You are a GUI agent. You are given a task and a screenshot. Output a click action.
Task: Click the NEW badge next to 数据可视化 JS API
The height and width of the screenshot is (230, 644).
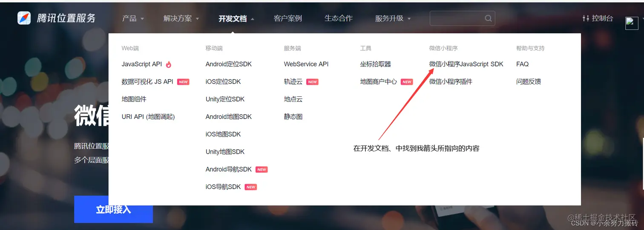point(183,82)
